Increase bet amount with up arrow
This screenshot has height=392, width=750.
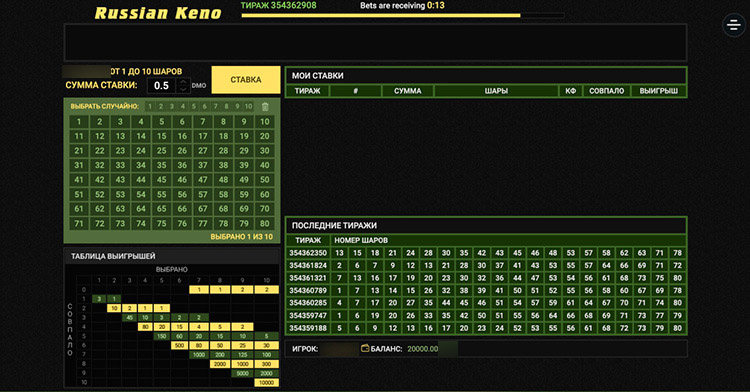pos(183,82)
